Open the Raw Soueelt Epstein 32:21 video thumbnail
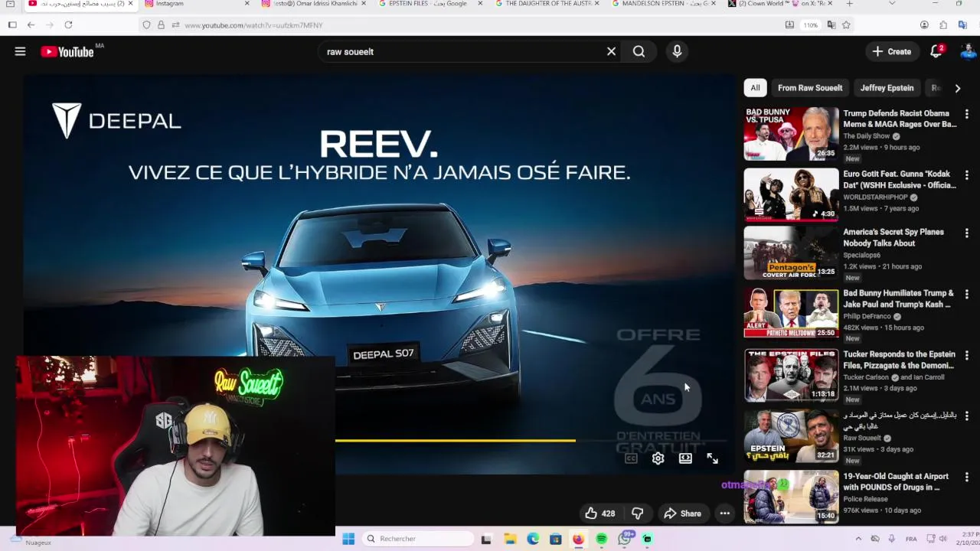 click(791, 436)
